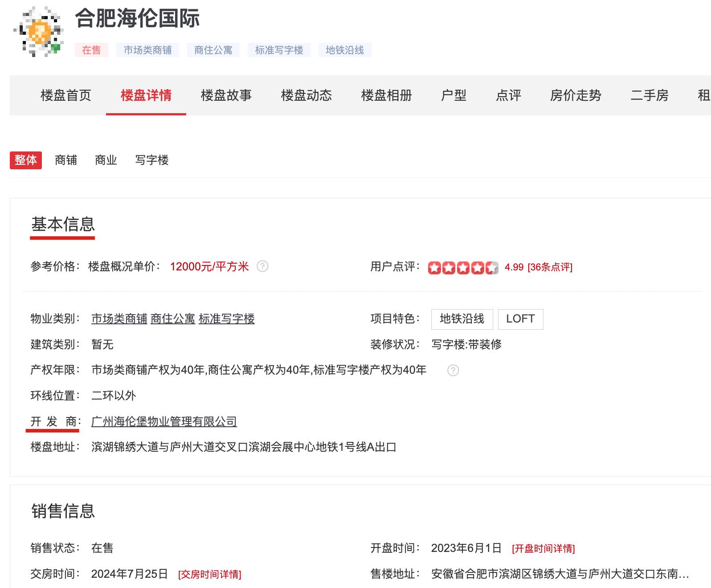Select the 写字楼 sub-filter
Viewport: 711px width, 588px height.
coord(152,160)
